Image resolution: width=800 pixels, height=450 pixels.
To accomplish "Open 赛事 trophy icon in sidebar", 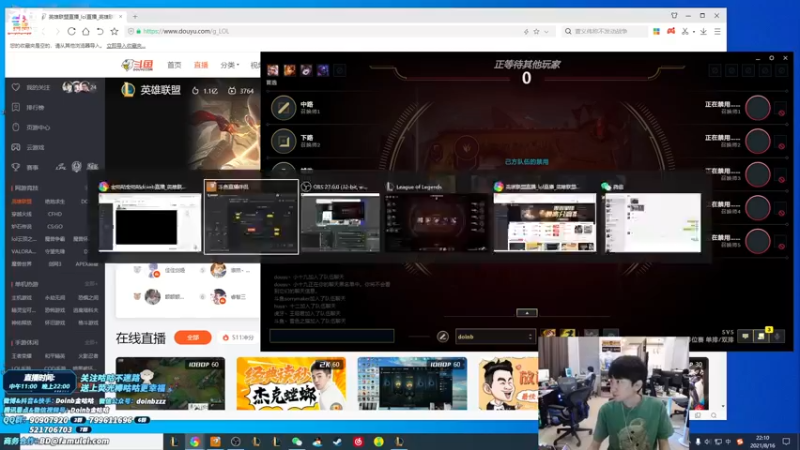I will coord(16,167).
